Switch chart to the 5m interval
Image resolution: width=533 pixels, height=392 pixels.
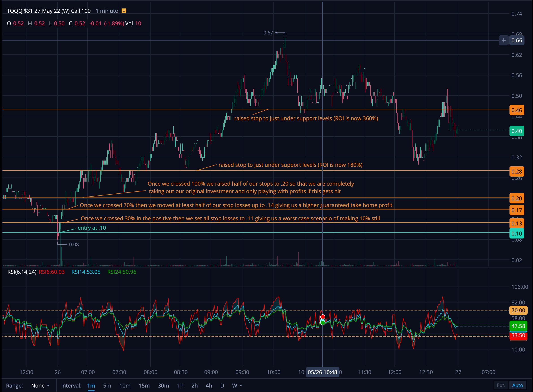(107, 386)
